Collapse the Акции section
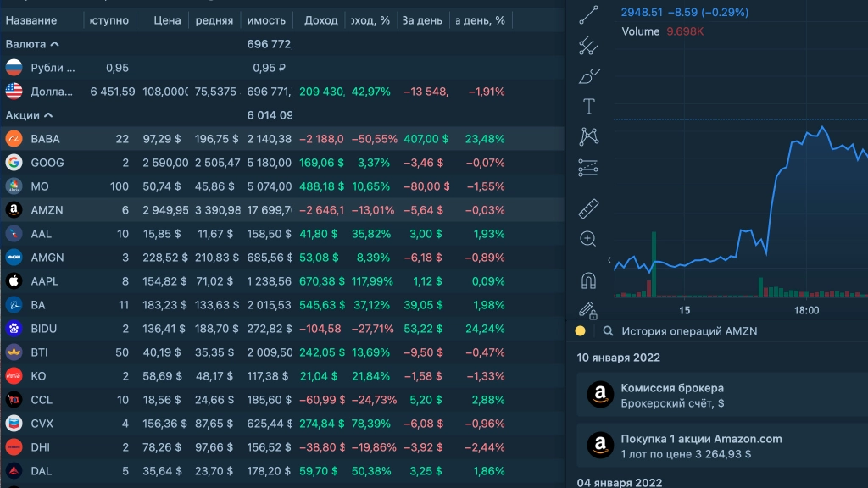Viewport: 868px width, 488px height. (48, 115)
